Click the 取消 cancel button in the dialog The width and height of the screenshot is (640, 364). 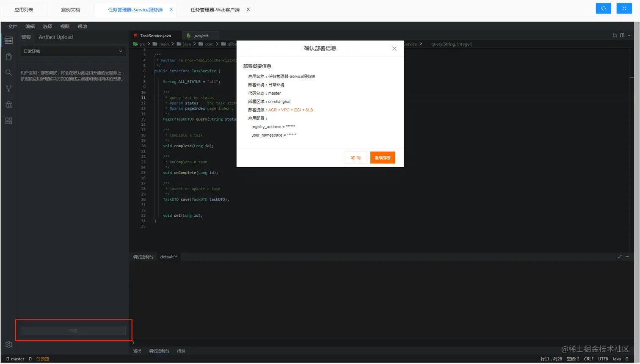tap(356, 158)
